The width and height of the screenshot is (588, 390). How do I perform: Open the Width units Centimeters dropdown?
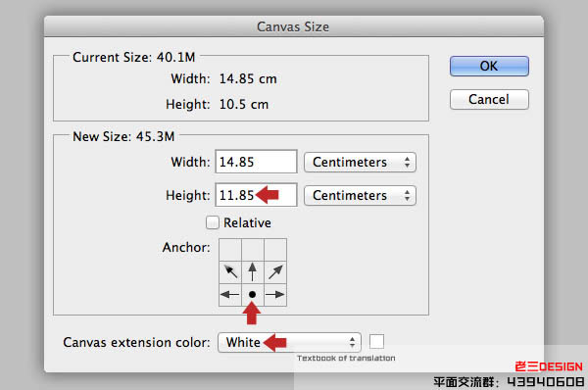pyautogui.click(x=360, y=162)
